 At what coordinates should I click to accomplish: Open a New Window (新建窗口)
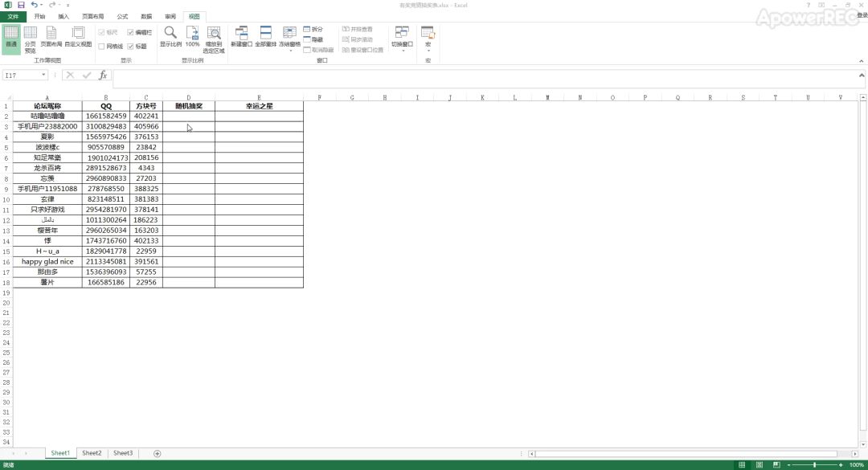click(x=241, y=36)
